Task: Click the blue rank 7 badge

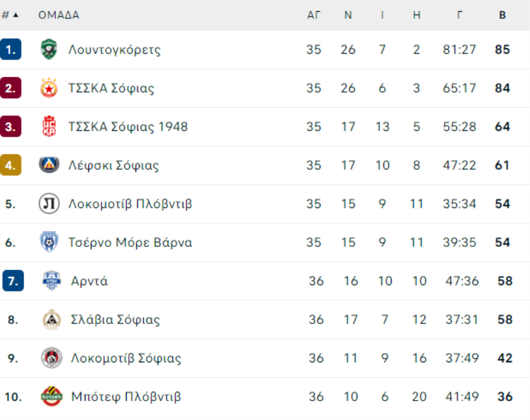Action: pos(13,280)
